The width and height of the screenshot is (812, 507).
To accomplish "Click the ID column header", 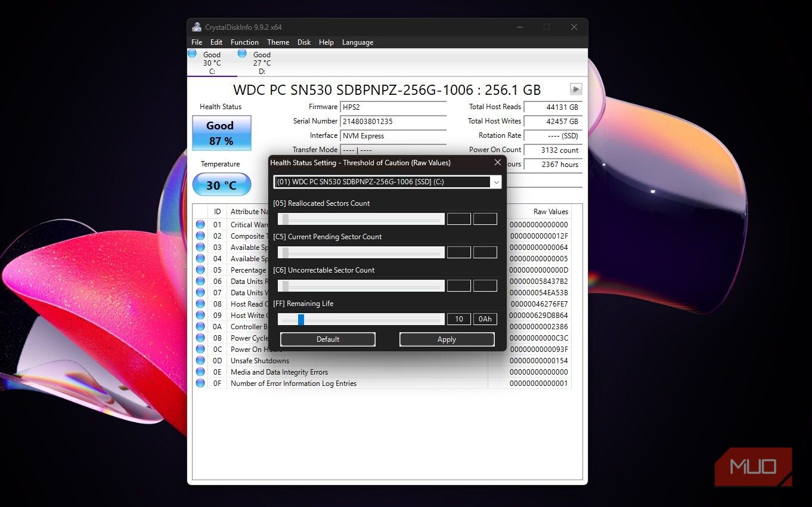I will tap(218, 212).
